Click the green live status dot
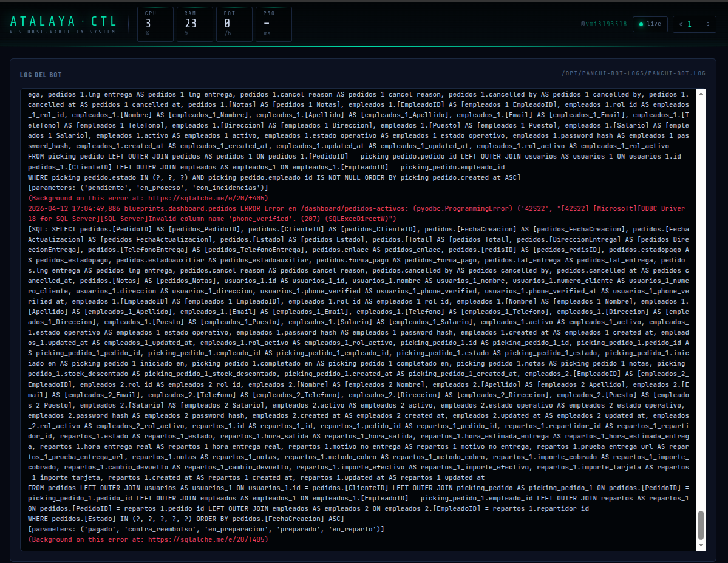This screenshot has width=728, height=563. pyautogui.click(x=641, y=24)
